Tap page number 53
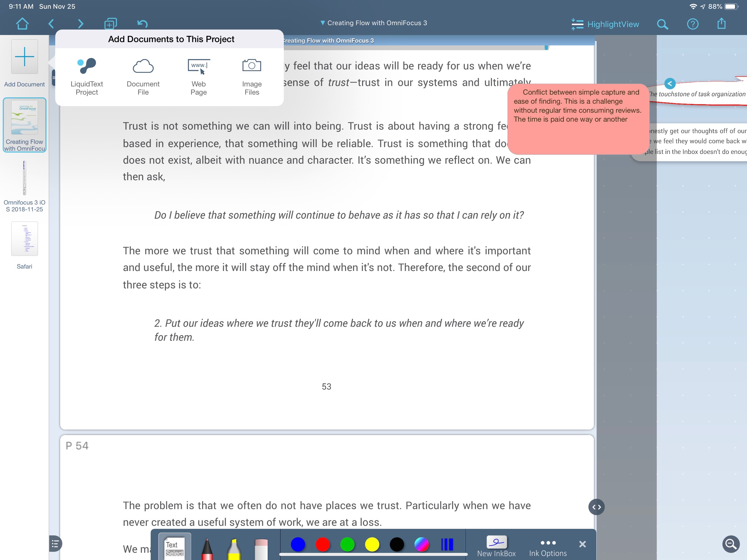This screenshot has height=560, width=747. pos(326,386)
